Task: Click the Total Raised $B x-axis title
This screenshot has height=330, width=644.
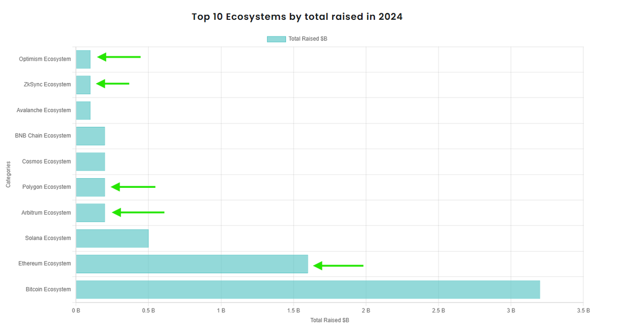Action: [x=329, y=320]
